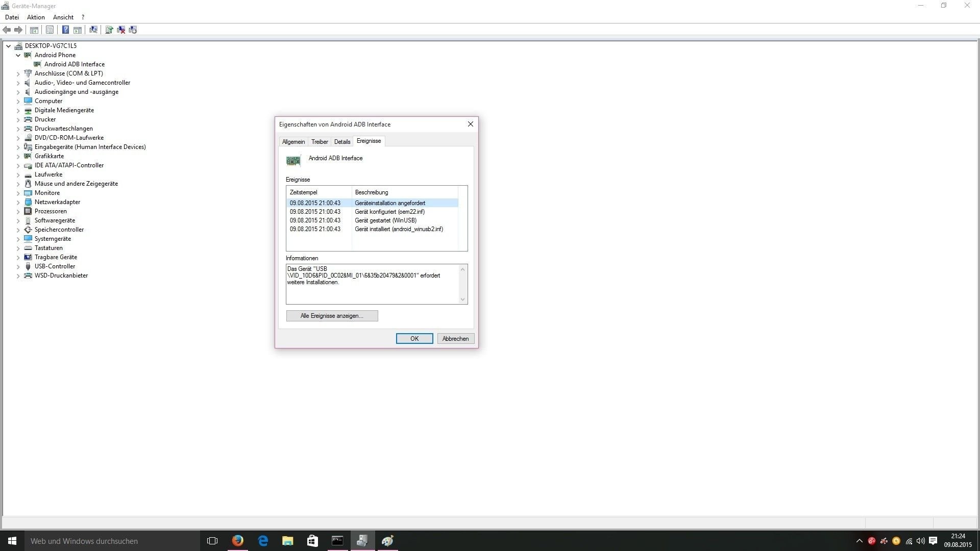Open the ? help menu
The height and width of the screenshot is (551, 980).
(83, 17)
